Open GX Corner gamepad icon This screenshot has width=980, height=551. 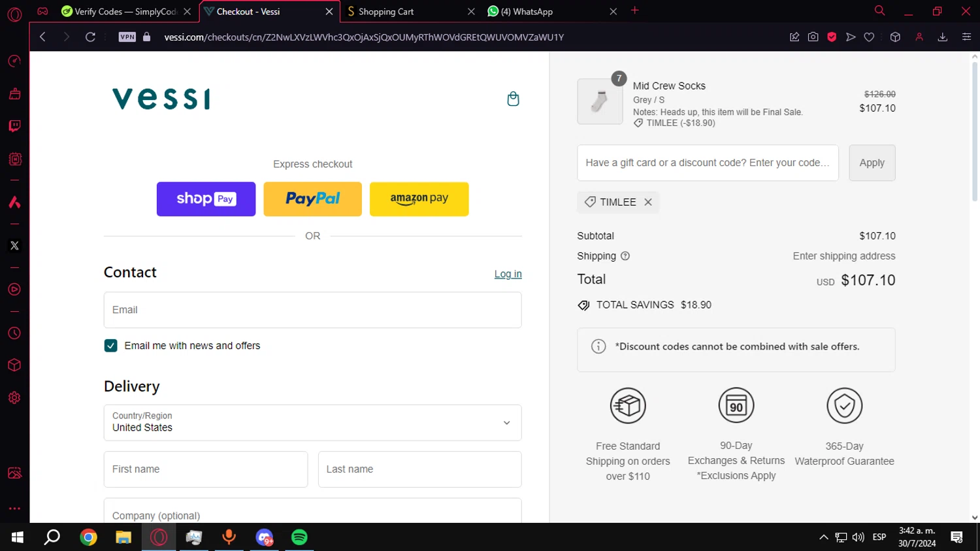[x=42, y=11]
